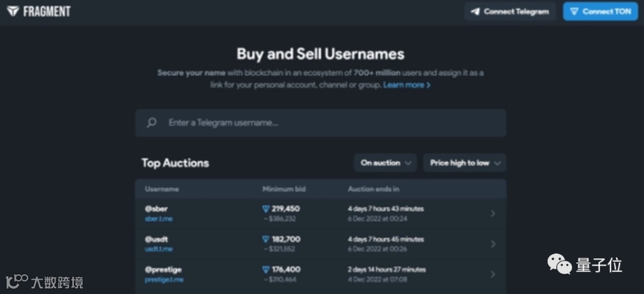Click the Top Auctions heading
This screenshot has width=644, height=294.
coord(175,163)
